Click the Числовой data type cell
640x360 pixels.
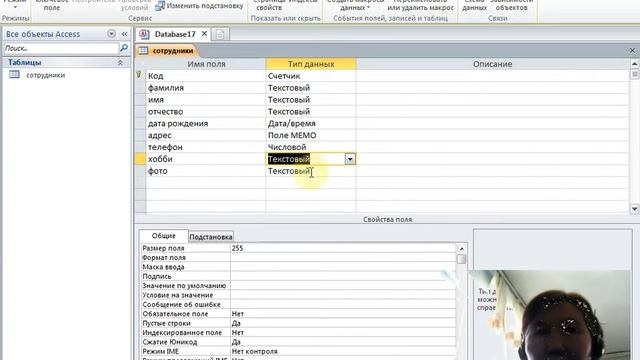tap(311, 147)
